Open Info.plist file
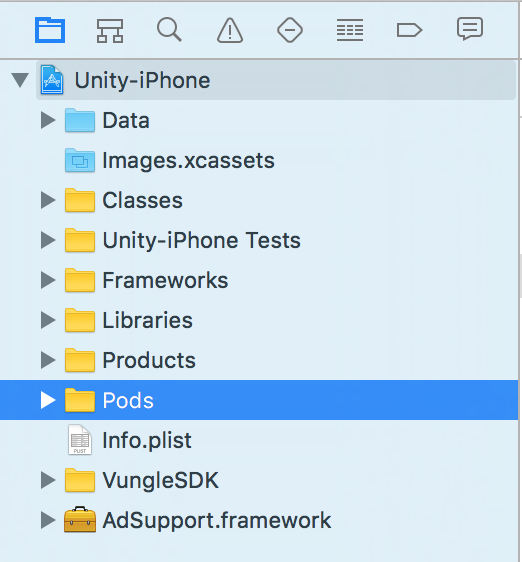The image size is (522, 562). (x=147, y=440)
